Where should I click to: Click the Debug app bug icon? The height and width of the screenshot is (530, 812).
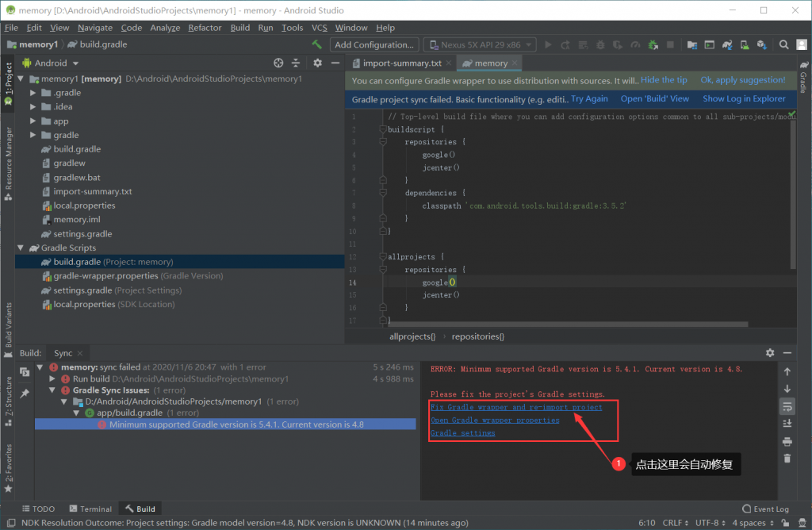(600, 45)
